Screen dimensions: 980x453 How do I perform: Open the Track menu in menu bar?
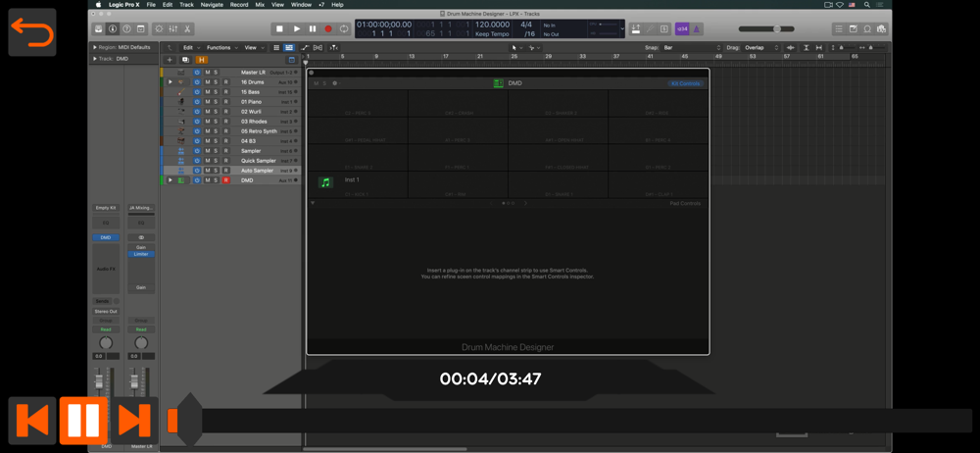186,4
